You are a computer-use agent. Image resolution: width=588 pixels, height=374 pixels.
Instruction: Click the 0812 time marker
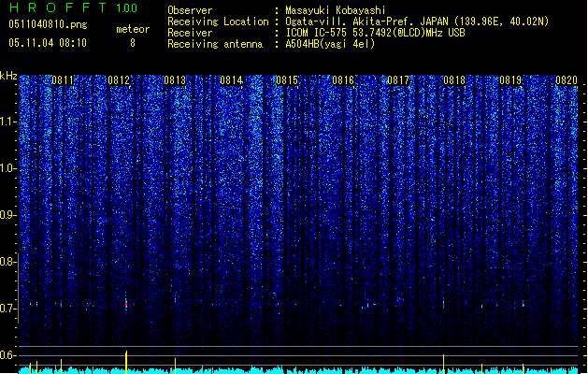(119, 79)
